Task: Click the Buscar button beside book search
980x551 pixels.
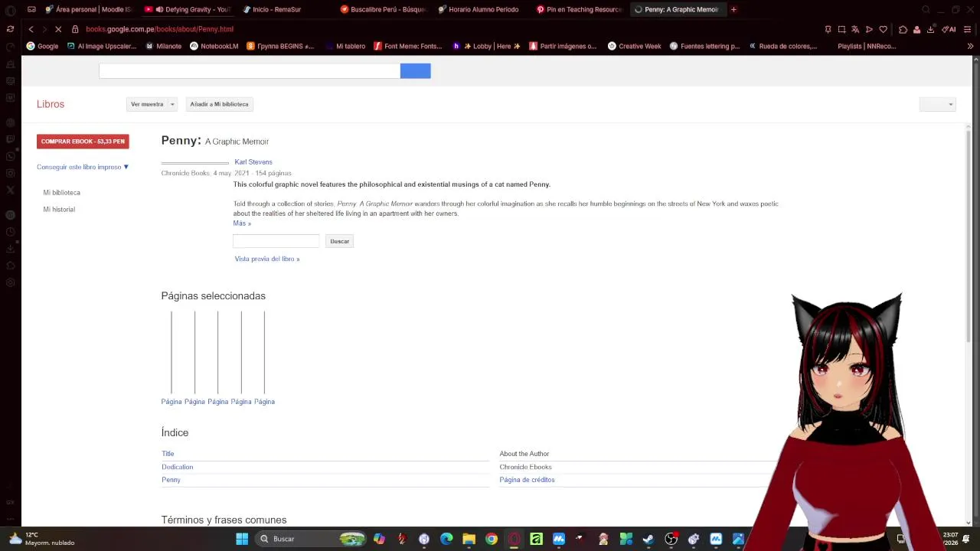Action: tap(339, 241)
